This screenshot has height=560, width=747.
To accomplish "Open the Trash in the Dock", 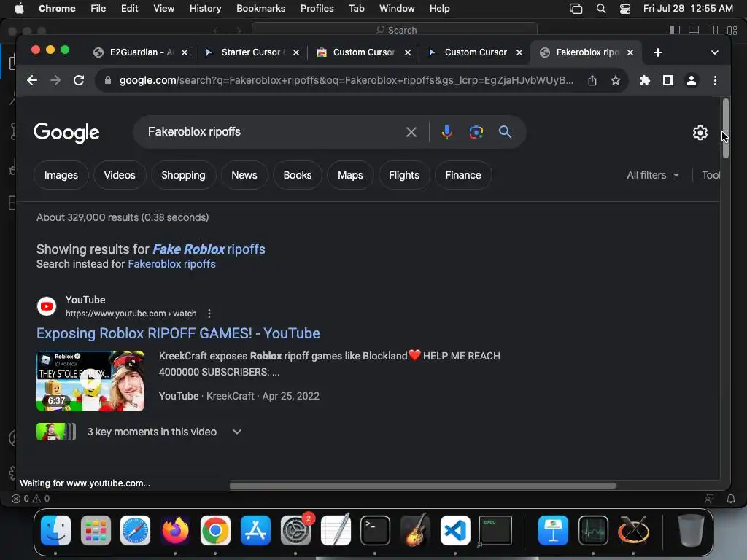I will pyautogui.click(x=691, y=531).
